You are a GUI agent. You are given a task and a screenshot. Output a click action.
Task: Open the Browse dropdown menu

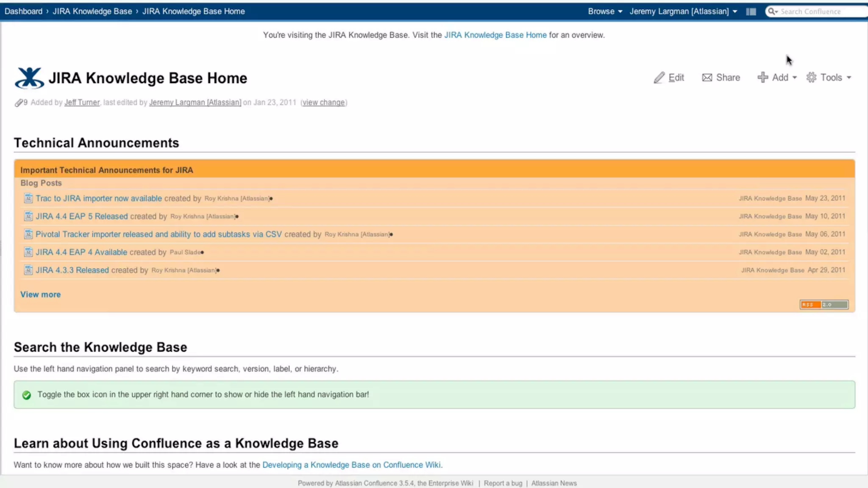(x=605, y=11)
